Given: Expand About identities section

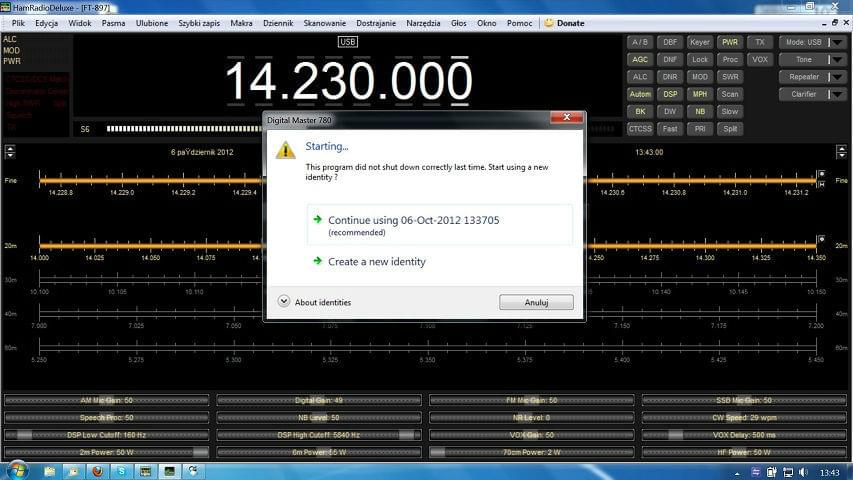Looking at the screenshot, I should pyautogui.click(x=314, y=302).
